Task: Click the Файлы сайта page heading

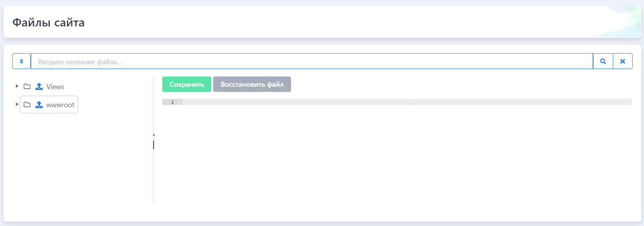Action: point(49,22)
